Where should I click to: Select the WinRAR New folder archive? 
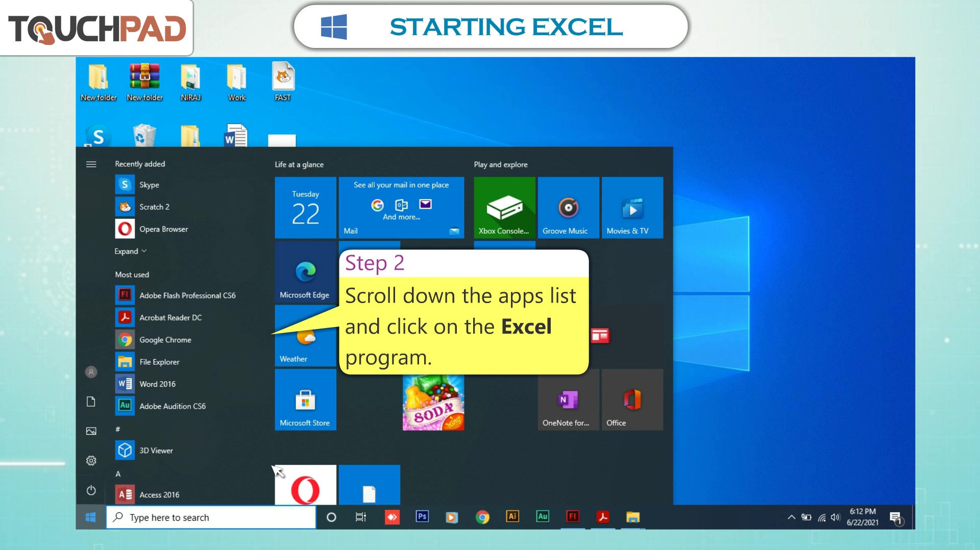point(144,82)
